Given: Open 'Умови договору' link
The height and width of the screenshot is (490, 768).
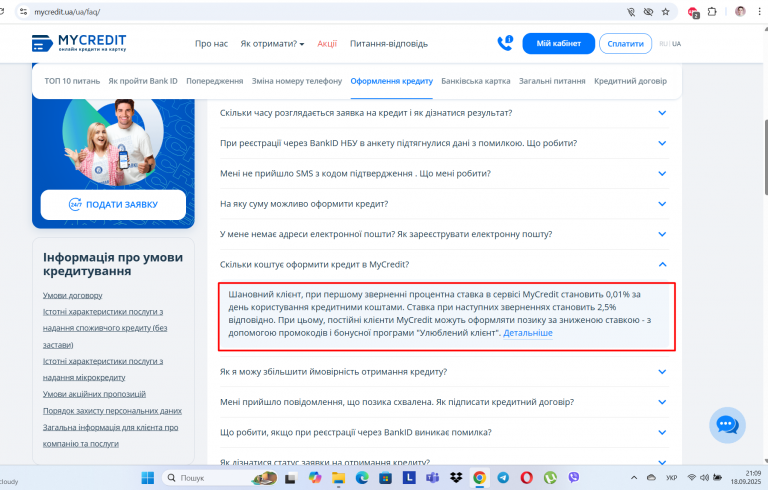Looking at the screenshot, I should (x=72, y=295).
